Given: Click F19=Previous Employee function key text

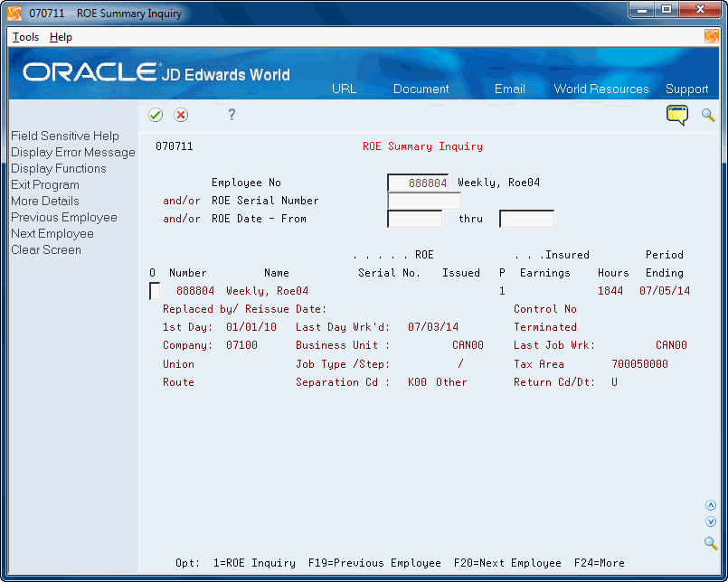Looking at the screenshot, I should click(374, 563).
